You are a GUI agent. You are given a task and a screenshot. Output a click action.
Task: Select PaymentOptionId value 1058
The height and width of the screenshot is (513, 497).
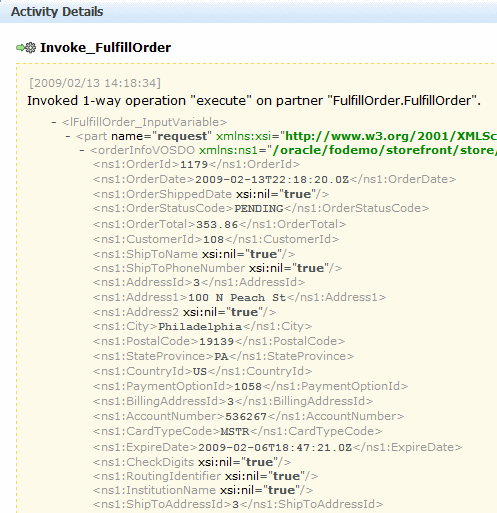click(x=248, y=387)
